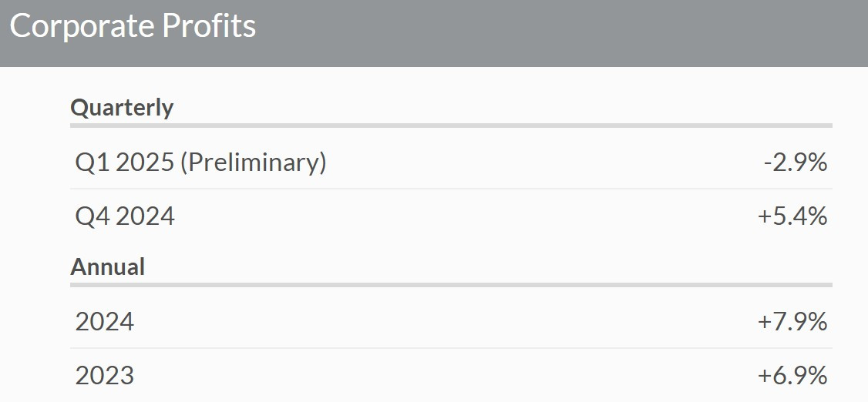This screenshot has width=868, height=402.
Task: Click the word Corporate in the header
Action: [82, 28]
